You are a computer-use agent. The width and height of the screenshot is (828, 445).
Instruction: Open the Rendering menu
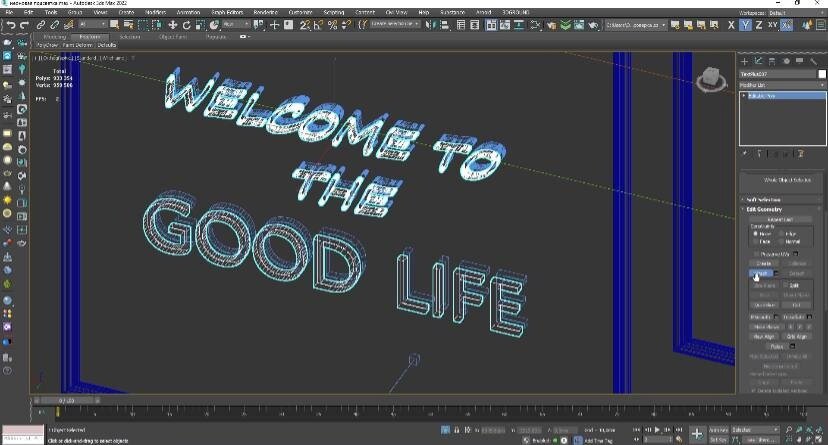tap(266, 12)
